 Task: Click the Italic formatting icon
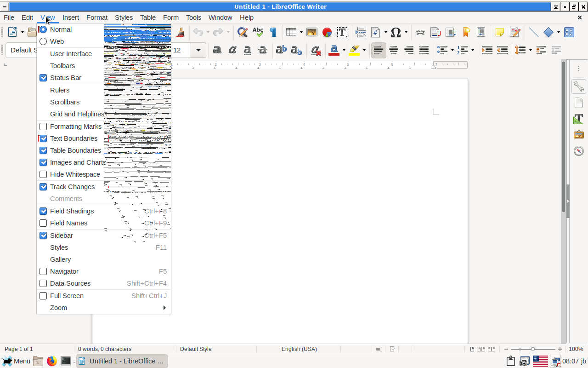click(232, 50)
